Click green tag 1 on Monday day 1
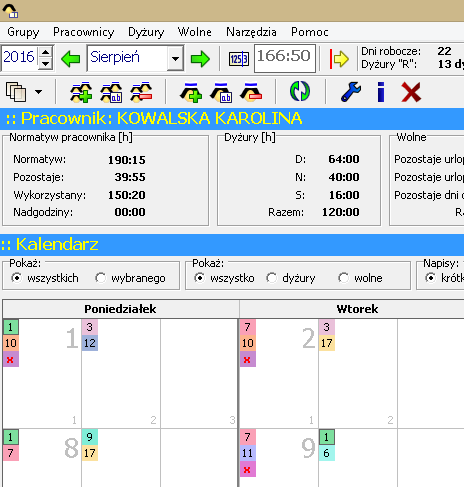Viewport: 464px width, 487px height. (11, 327)
